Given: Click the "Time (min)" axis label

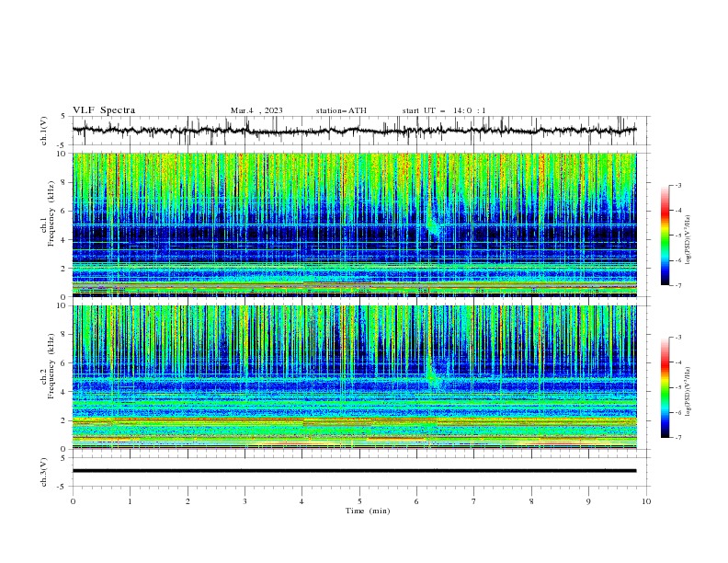Looking at the screenshot, I should point(368,511).
